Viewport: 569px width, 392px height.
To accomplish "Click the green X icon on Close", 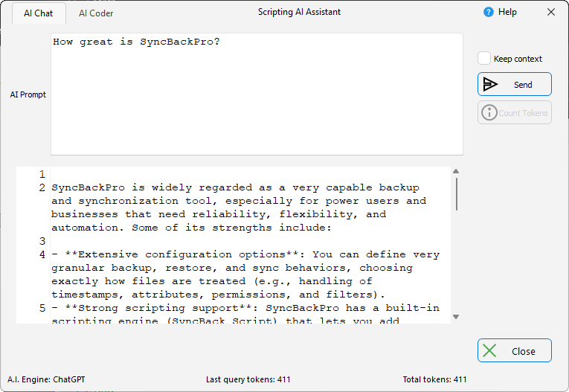I will point(489,351).
